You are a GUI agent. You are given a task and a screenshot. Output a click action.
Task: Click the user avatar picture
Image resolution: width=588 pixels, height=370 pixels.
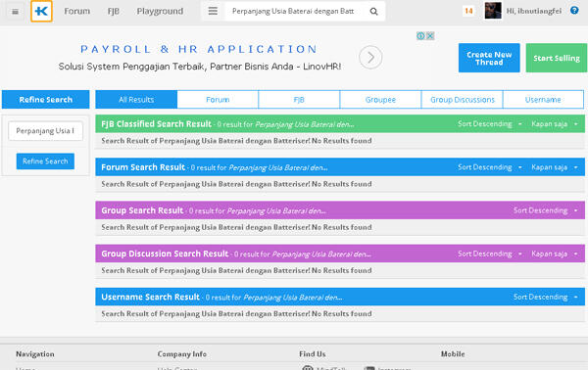coord(493,11)
